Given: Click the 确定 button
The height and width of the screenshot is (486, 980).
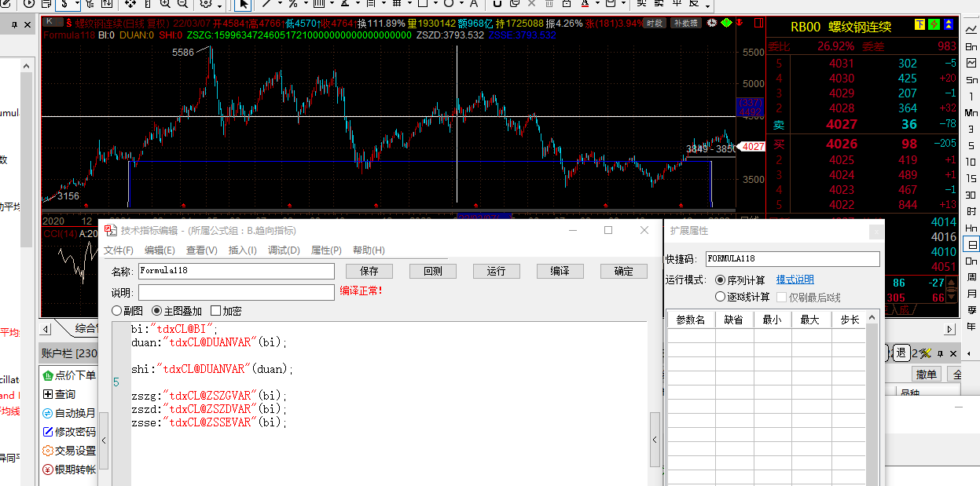Looking at the screenshot, I should click(x=624, y=271).
